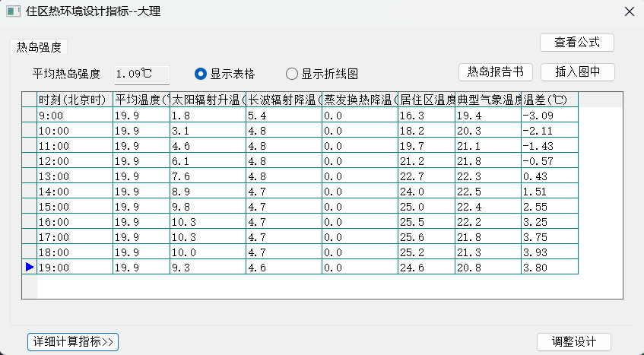644x355 pixels.
Task: Open the 热岛报告书 report
Action: tap(495, 72)
